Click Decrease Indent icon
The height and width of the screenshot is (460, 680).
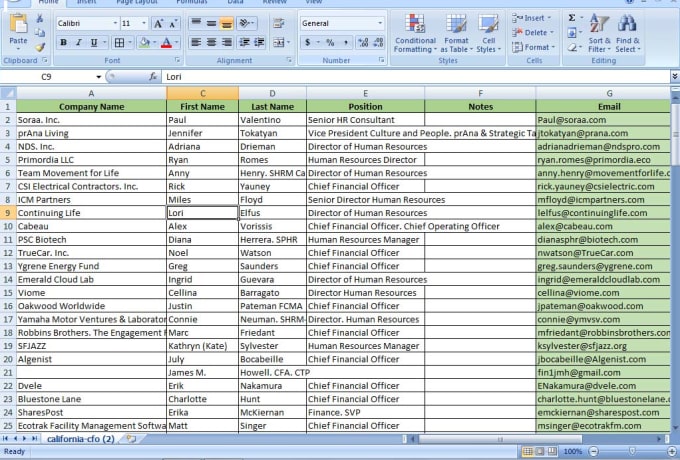tap(245, 42)
